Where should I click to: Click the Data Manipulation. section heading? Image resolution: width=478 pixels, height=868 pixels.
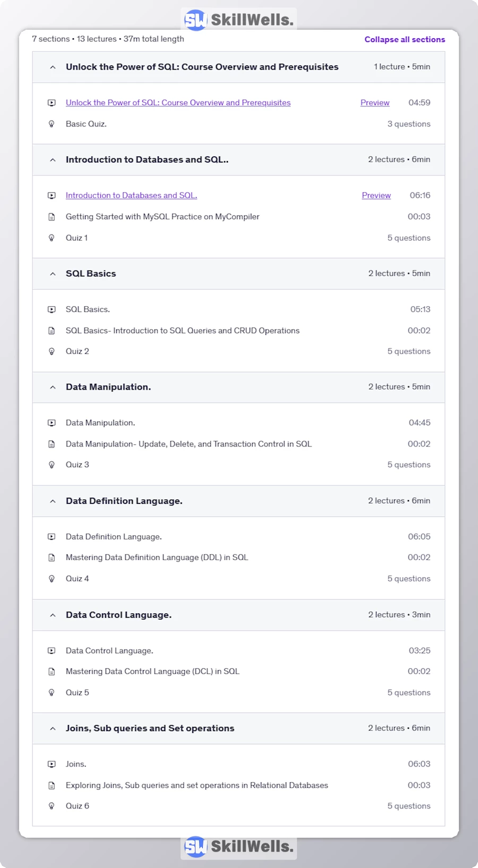point(108,387)
